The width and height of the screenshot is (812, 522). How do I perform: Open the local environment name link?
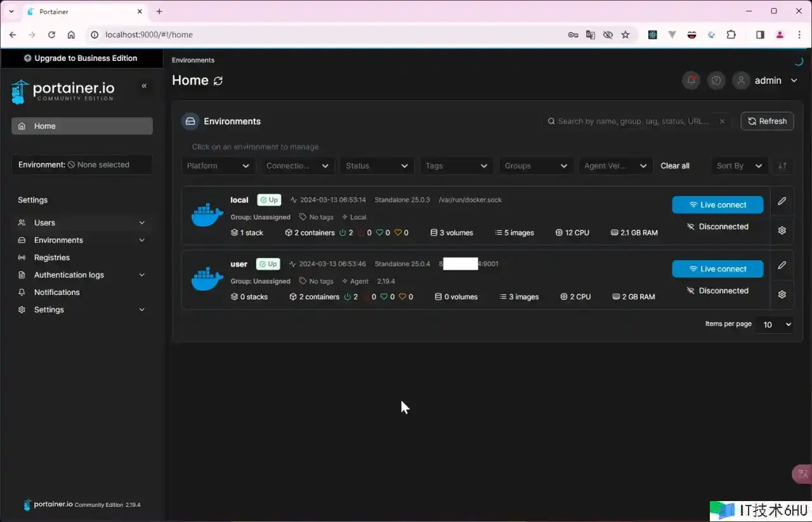tap(239, 200)
